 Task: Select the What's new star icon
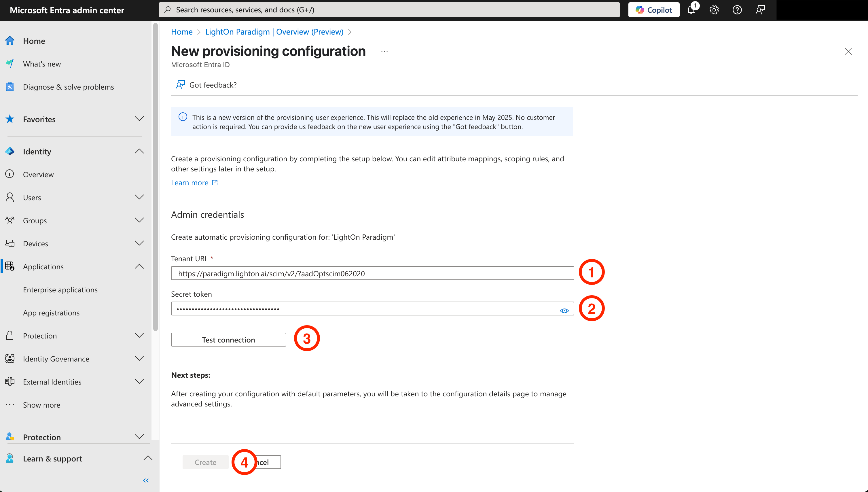(x=10, y=63)
